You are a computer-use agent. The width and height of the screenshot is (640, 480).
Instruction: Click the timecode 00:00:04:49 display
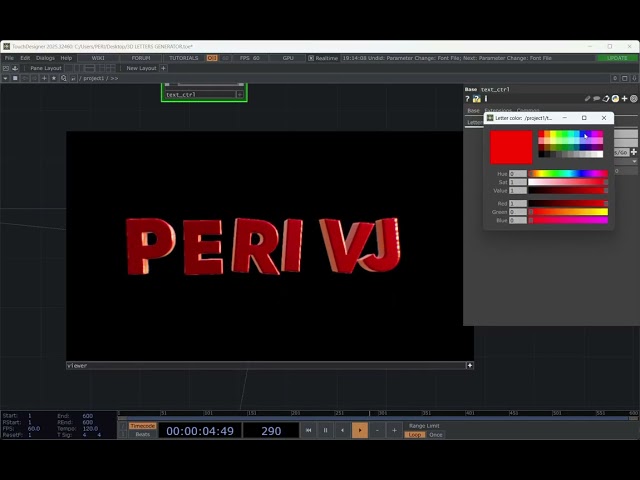(200, 431)
